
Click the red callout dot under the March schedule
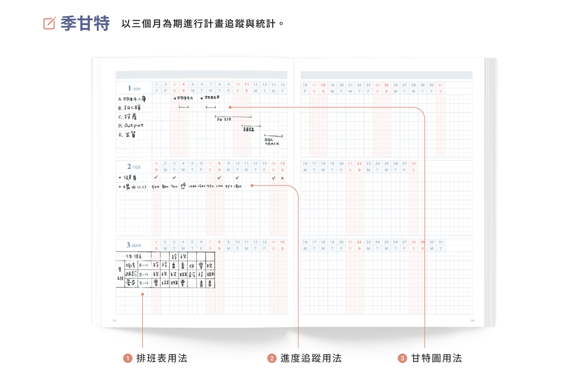click(142, 293)
